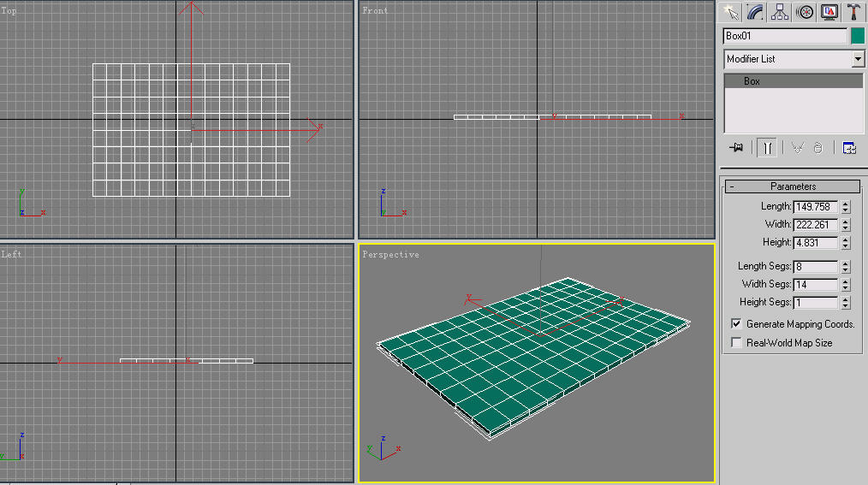The width and height of the screenshot is (868, 485).
Task: Uncheck Generate Mapping Coords checkbox
Action: [736, 324]
